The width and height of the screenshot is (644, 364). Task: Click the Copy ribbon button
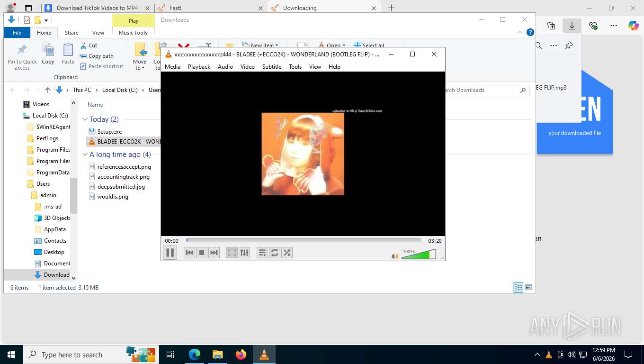pyautogui.click(x=48, y=54)
